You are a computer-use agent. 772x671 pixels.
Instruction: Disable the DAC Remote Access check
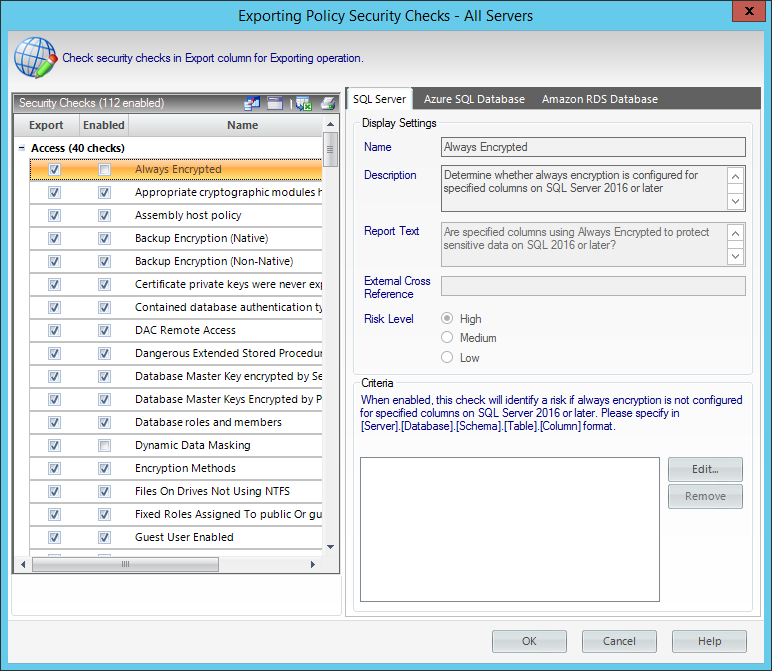pos(104,331)
